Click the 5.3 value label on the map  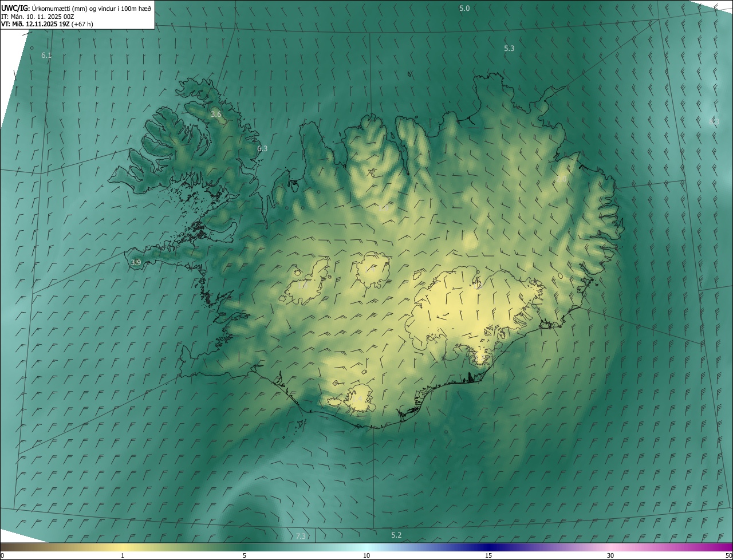(509, 49)
